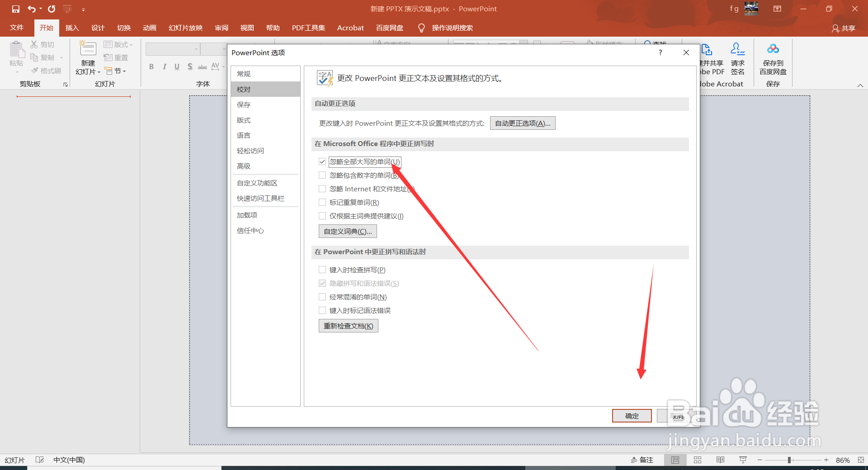Click the Notes (备注) status bar button
The height and width of the screenshot is (470, 868).
[x=642, y=460]
